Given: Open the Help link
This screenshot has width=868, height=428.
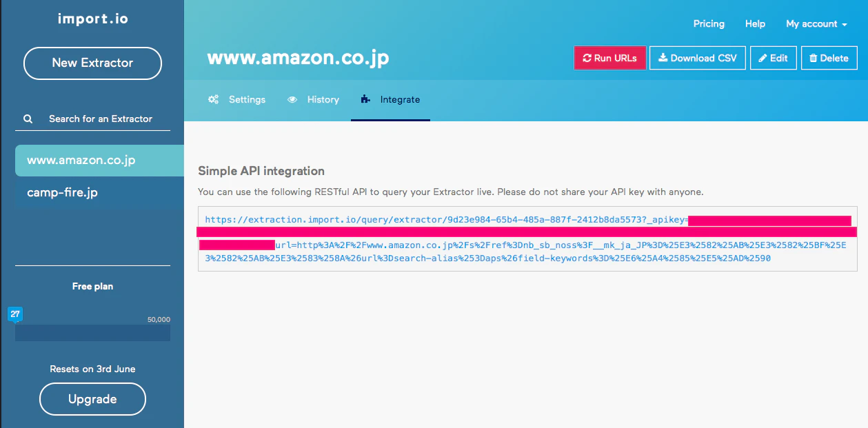Looking at the screenshot, I should pos(755,23).
